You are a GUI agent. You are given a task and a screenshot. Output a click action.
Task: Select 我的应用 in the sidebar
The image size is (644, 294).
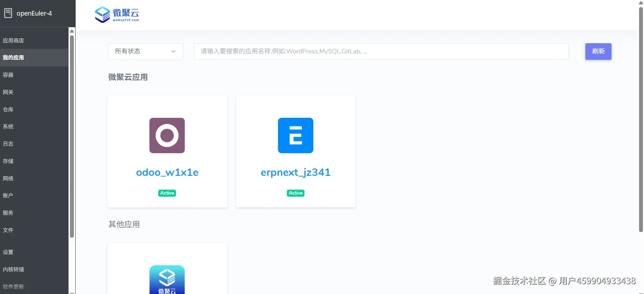click(x=34, y=58)
